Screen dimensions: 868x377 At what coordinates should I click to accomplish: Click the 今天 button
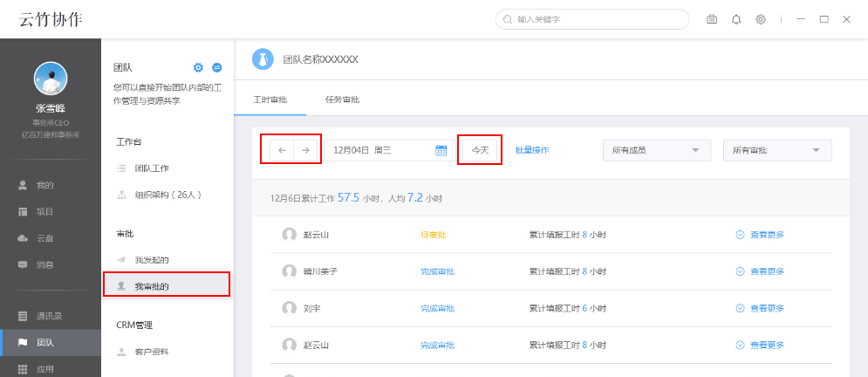click(x=480, y=150)
